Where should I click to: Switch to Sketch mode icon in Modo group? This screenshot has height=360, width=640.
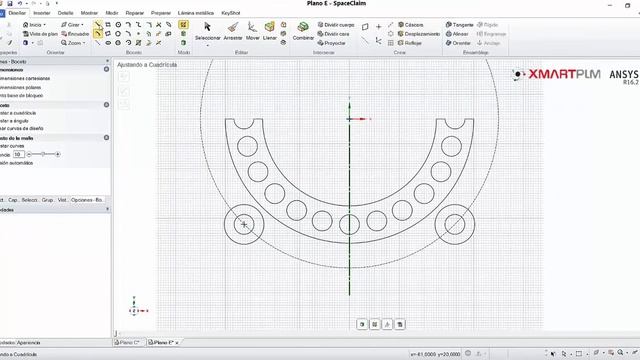pos(183,25)
